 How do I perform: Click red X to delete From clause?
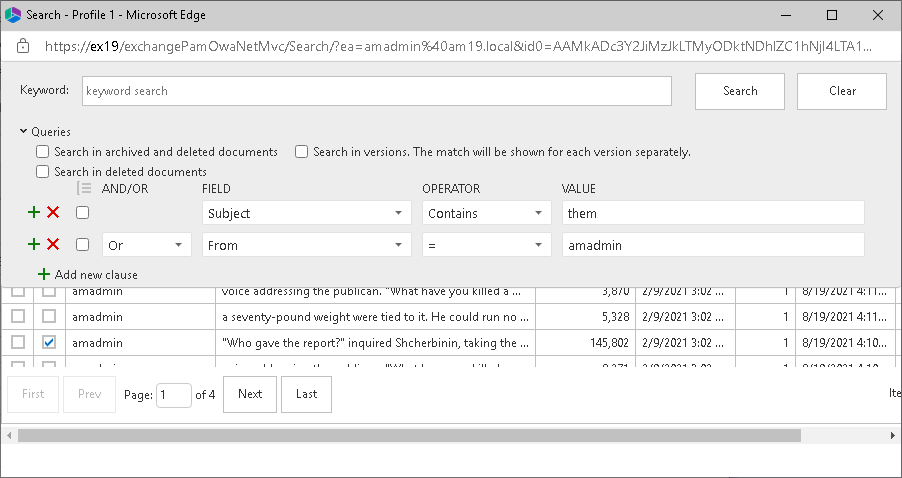(x=53, y=245)
